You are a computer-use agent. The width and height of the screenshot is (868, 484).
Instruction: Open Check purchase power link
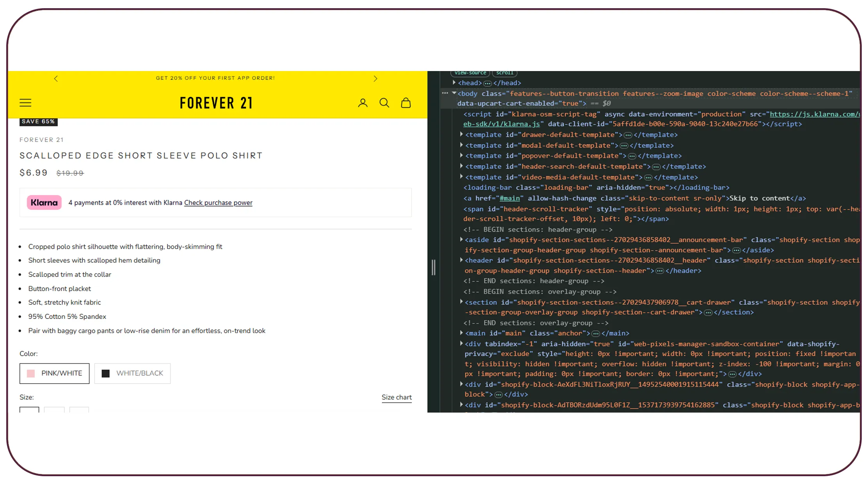click(x=218, y=203)
